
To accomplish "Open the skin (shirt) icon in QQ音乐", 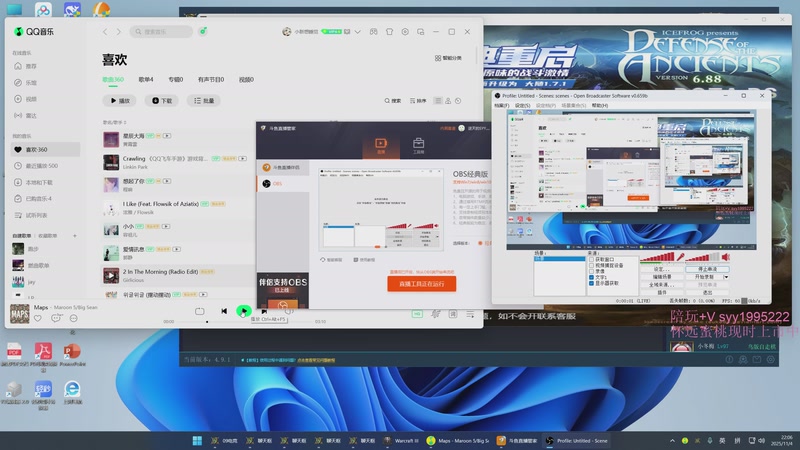I will pyautogui.click(x=389, y=32).
